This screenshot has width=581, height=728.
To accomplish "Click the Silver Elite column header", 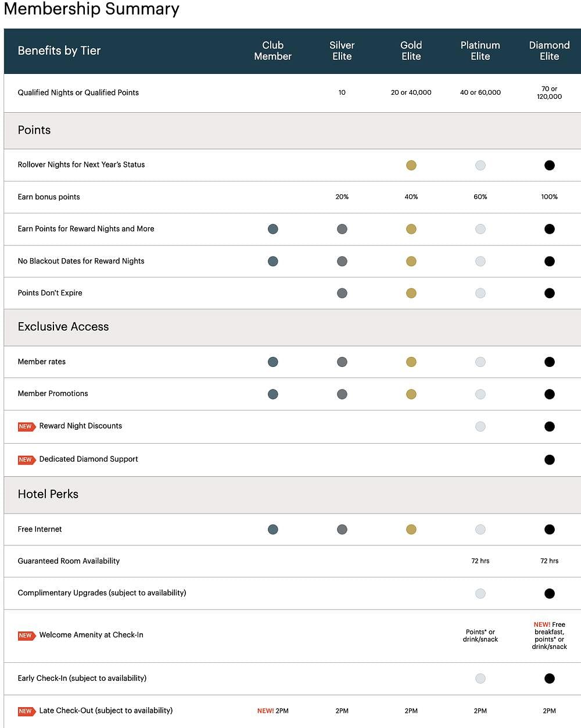I will tap(342, 51).
